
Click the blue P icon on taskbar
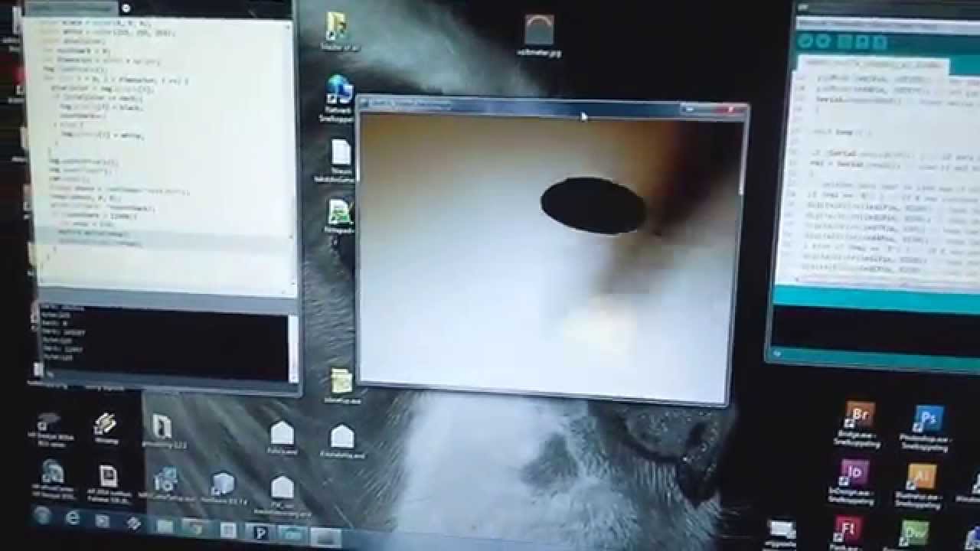pos(259,532)
